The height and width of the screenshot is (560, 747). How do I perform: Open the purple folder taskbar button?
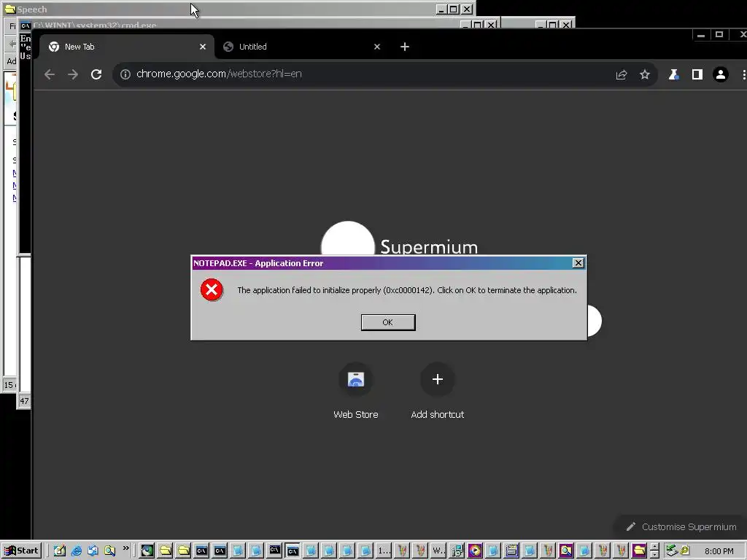point(639,551)
